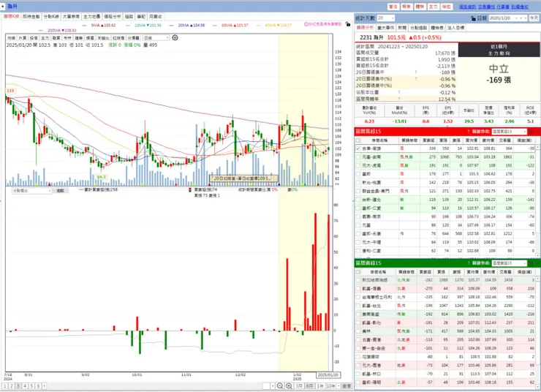Viewport: 541px width, 392px height.
Task: Toggle select-all checkbox in 區間賣超15 table header
Action: click(x=357, y=272)
